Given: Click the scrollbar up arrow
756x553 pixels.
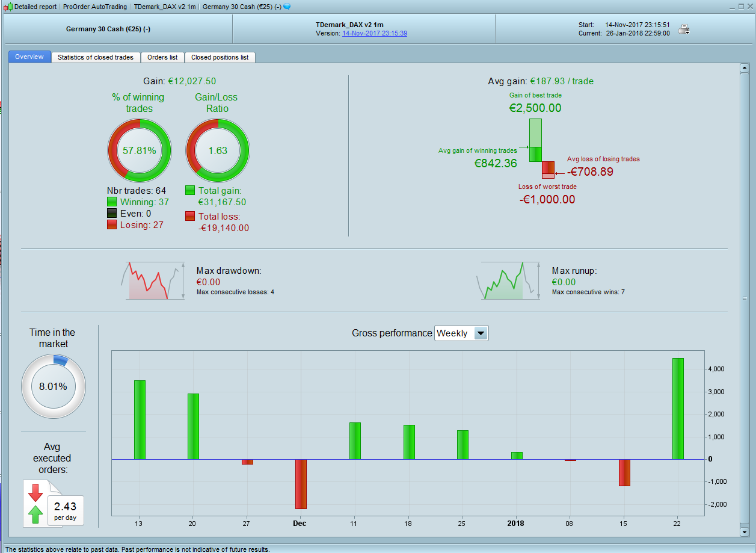Looking at the screenshot, I should 744,68.
